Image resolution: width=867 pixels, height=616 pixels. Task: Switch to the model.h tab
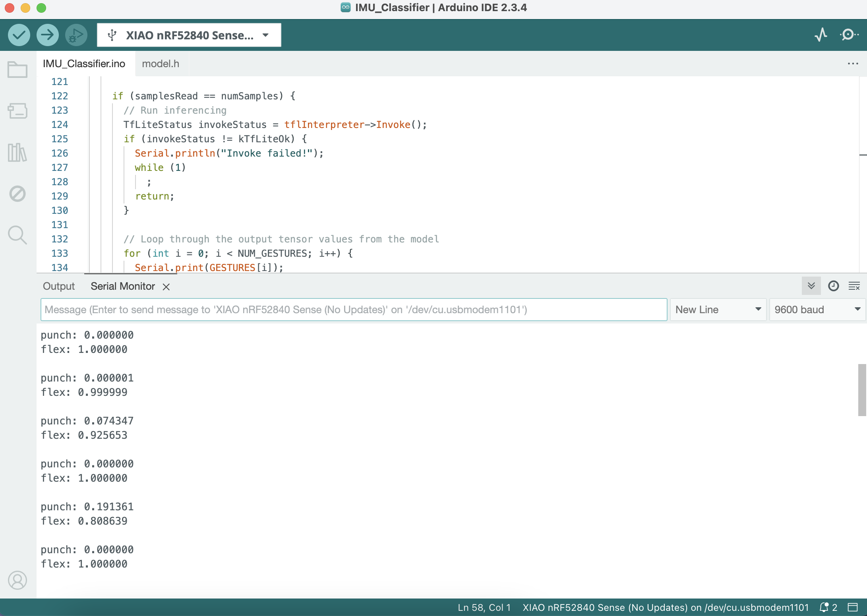click(161, 64)
